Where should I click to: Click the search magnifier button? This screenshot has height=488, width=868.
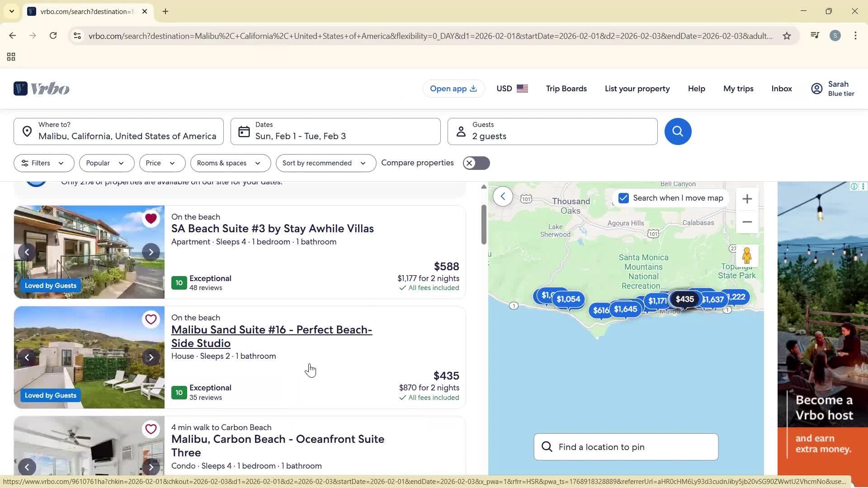tap(677, 131)
